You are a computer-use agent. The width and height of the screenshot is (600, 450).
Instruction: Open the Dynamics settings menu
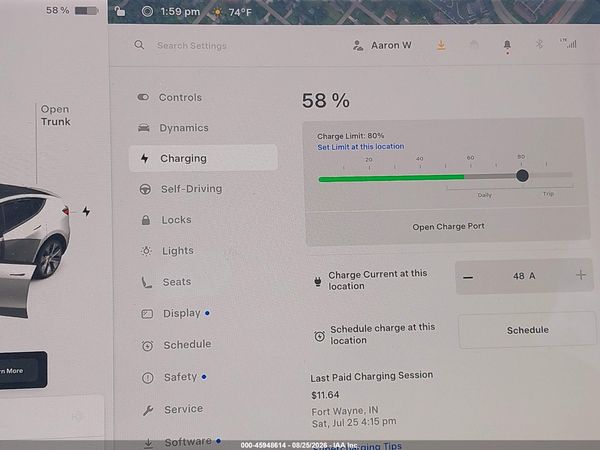click(x=184, y=128)
